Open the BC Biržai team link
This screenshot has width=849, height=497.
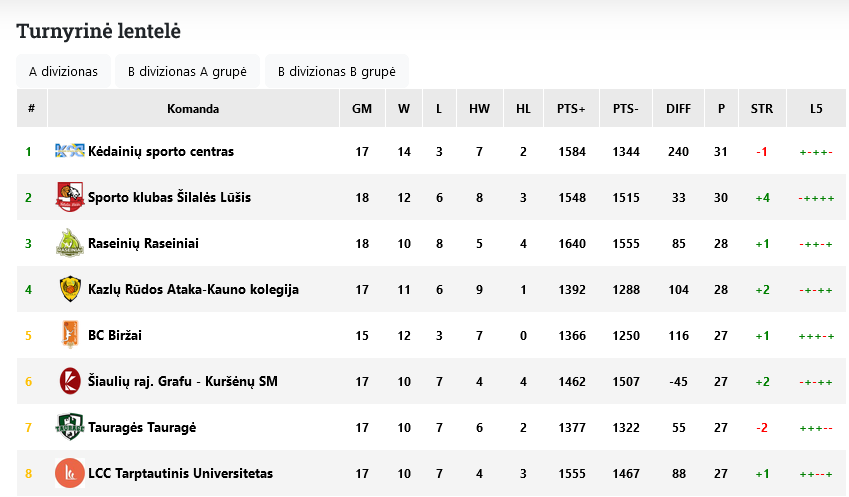tap(115, 336)
